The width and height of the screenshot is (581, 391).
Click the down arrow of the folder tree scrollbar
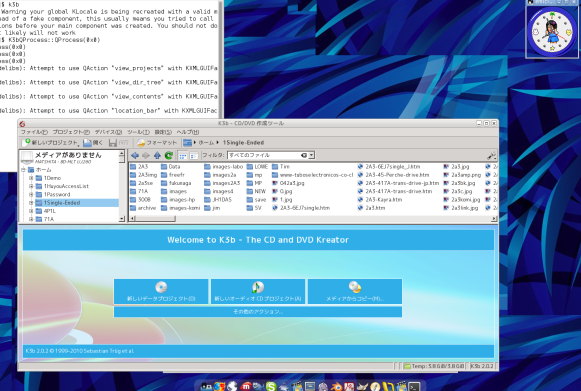coord(122,219)
